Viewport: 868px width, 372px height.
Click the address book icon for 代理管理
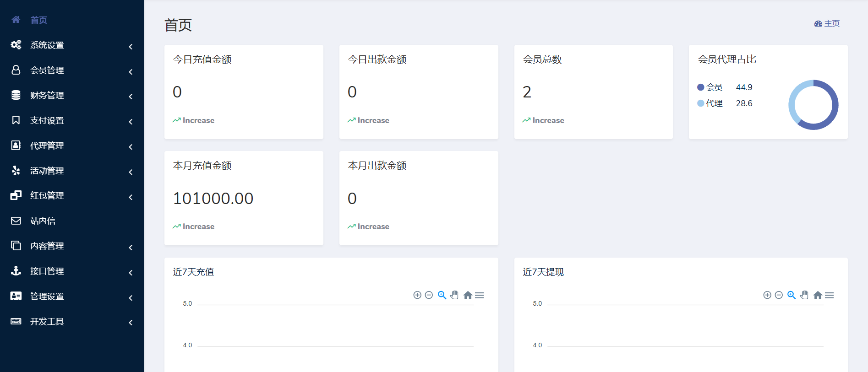tap(16, 146)
